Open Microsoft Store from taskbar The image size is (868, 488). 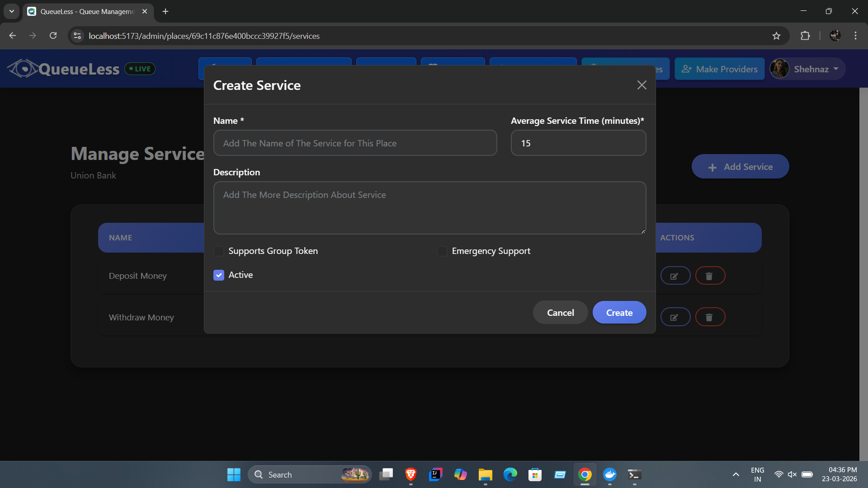tap(535, 474)
